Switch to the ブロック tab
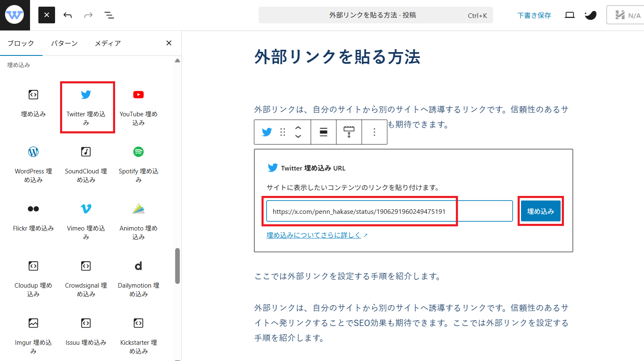The width and height of the screenshot is (644, 361). [21, 43]
